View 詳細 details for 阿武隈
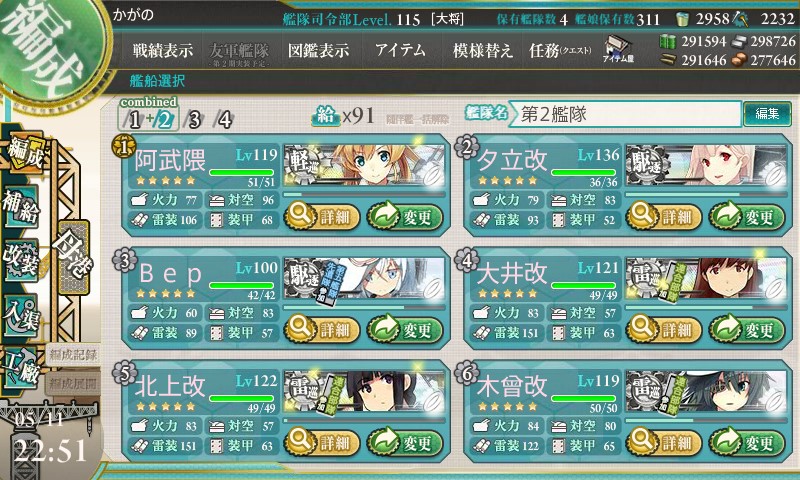Viewport: 800px width, 480px height. (x=321, y=217)
